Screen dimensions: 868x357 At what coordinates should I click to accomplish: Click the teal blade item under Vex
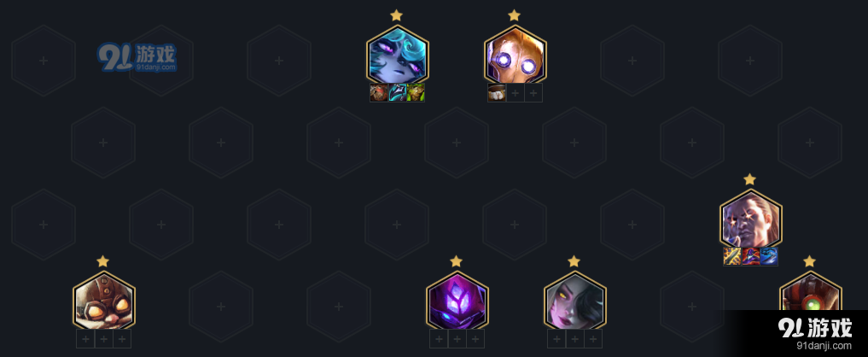[x=397, y=92]
